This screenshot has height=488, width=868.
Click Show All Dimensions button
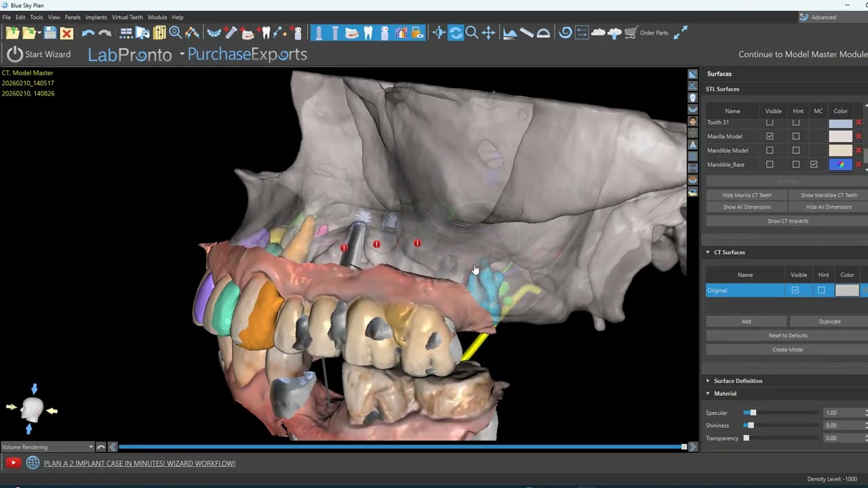point(747,207)
